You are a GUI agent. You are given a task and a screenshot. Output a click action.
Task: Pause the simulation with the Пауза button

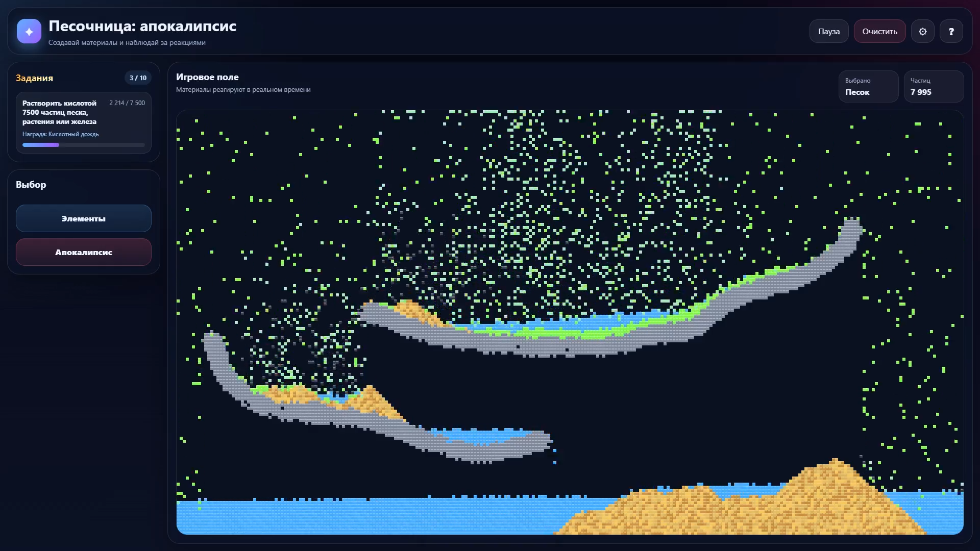tap(829, 32)
